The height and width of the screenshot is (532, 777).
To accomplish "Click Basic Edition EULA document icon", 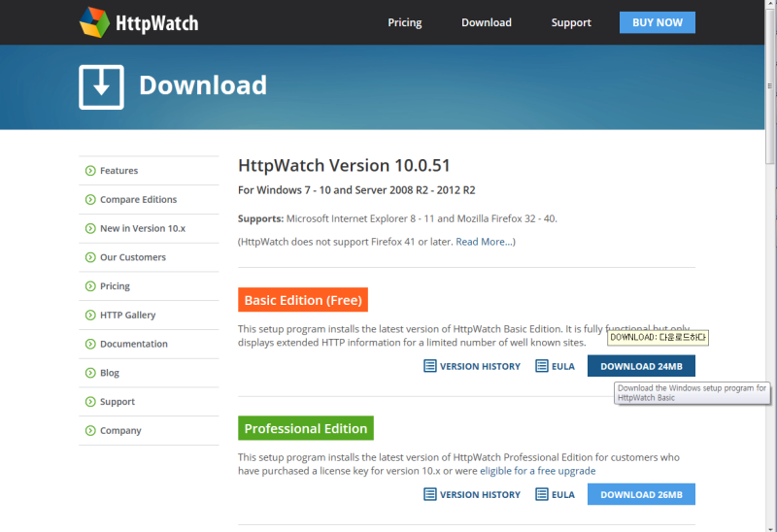I will (542, 366).
